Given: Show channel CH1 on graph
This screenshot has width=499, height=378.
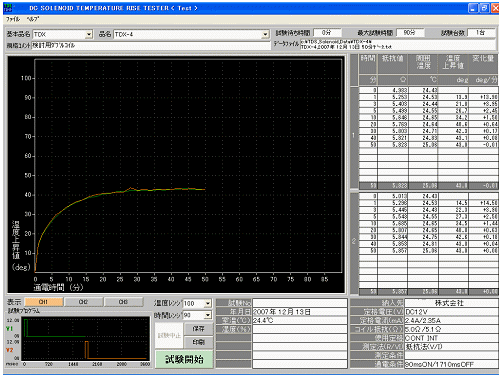Looking at the screenshot, I should 44,302.
